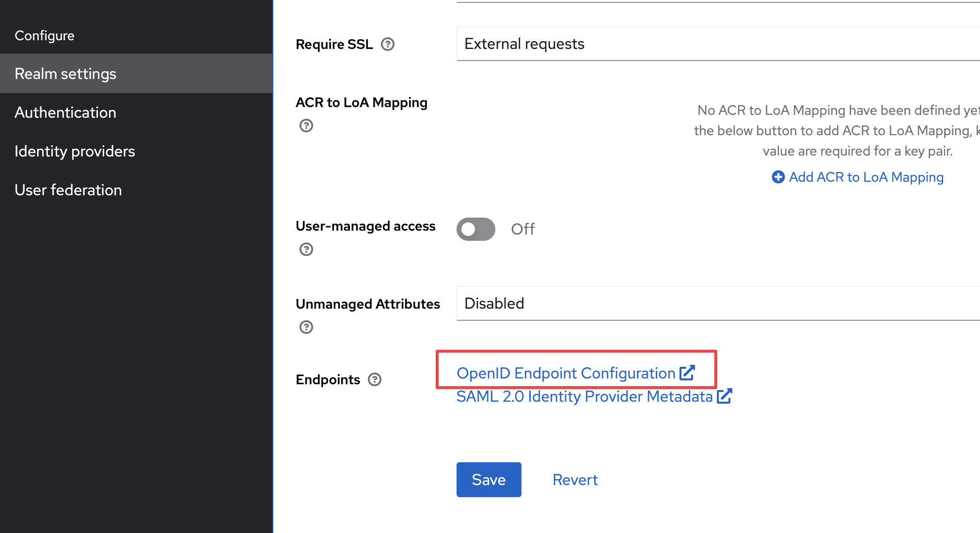Click external link icon beside OpenID Endpoint

click(x=687, y=373)
